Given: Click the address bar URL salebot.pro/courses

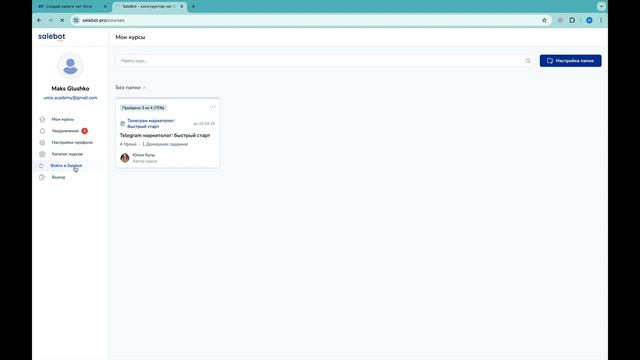Looking at the screenshot, I should 103,20.
